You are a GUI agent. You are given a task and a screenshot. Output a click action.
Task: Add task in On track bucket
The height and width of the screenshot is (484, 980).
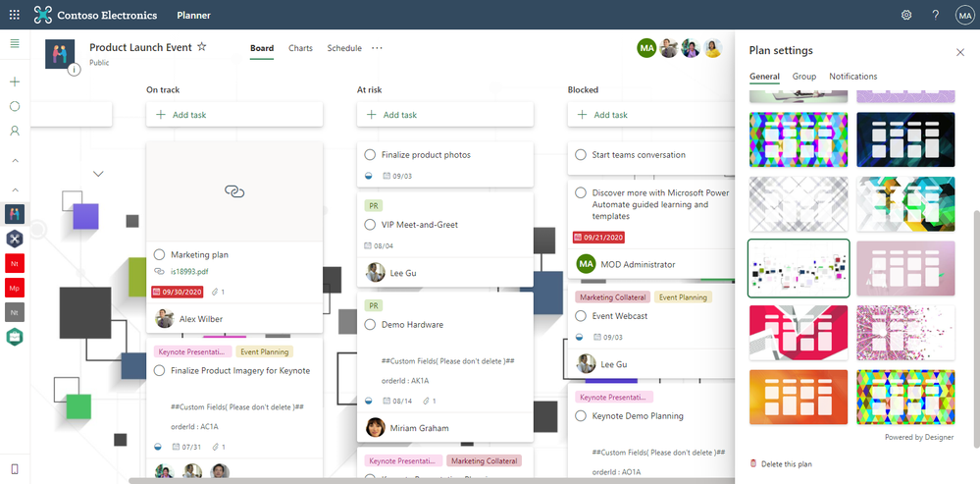(x=234, y=115)
